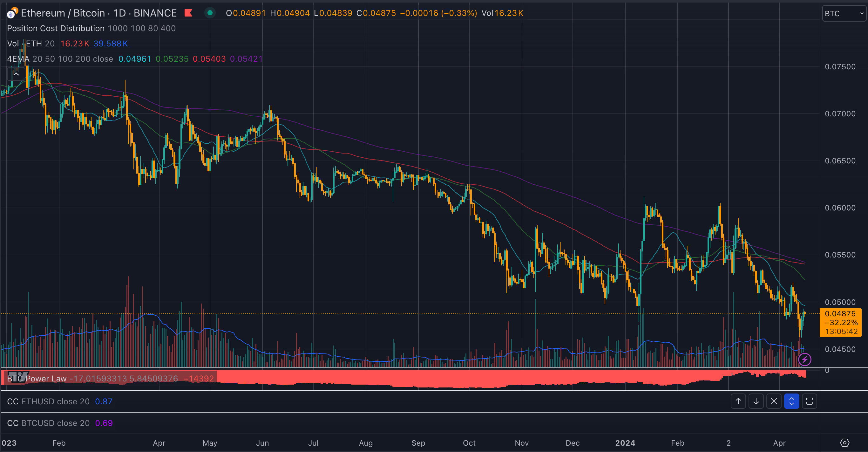Open the BTC currency dropdown

[844, 13]
